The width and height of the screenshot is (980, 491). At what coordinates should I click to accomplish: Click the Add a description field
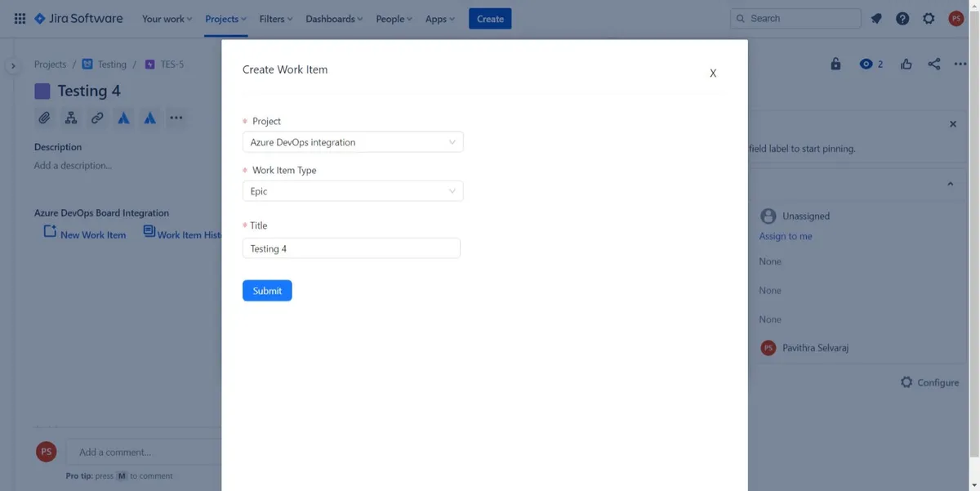(73, 166)
